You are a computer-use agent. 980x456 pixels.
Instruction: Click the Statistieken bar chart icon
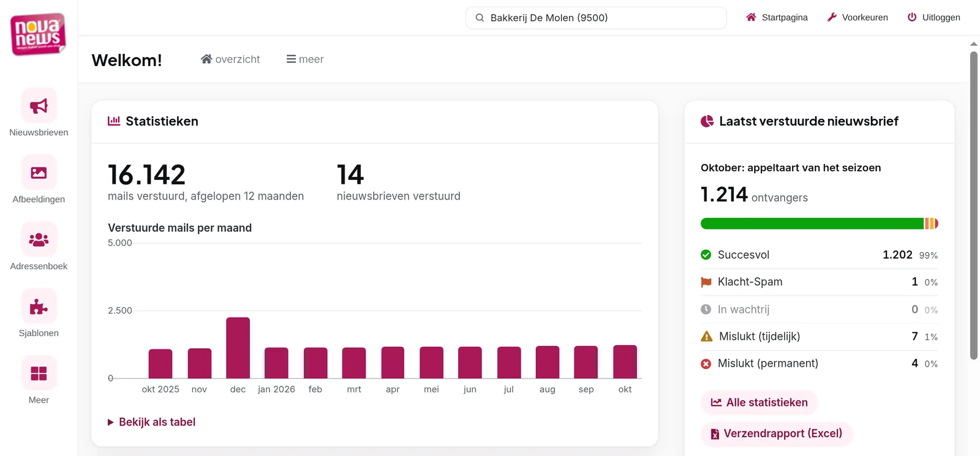[x=114, y=121]
